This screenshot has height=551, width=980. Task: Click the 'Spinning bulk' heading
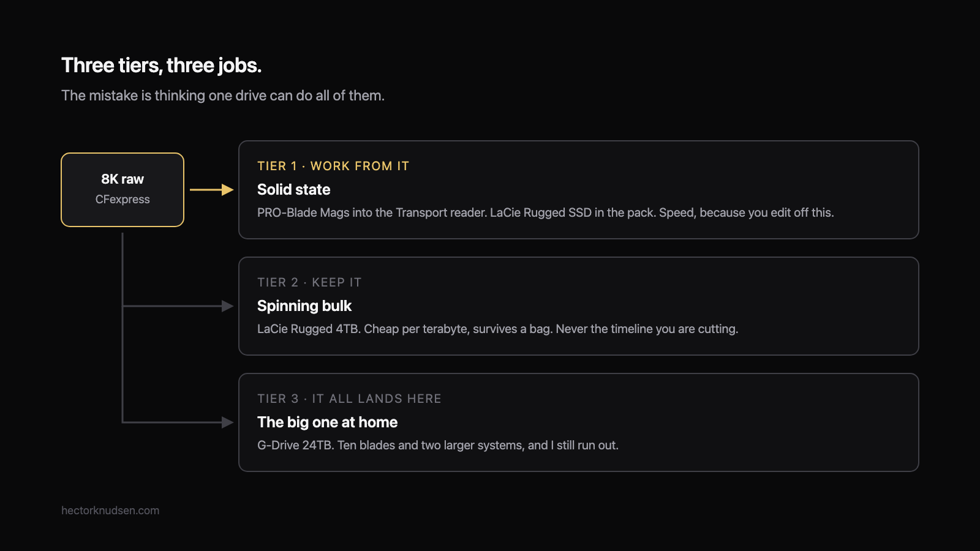304,306
